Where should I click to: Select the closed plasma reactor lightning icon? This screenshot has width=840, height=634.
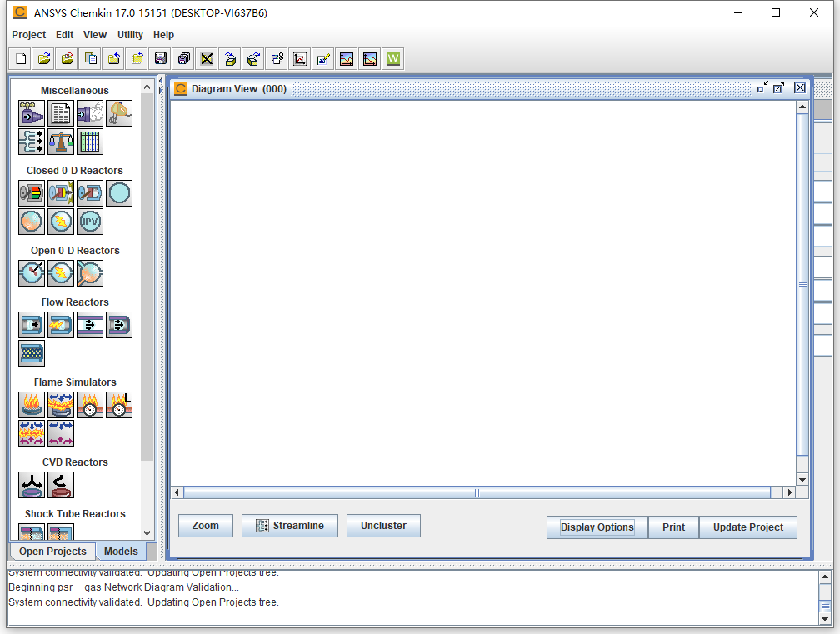[61, 222]
